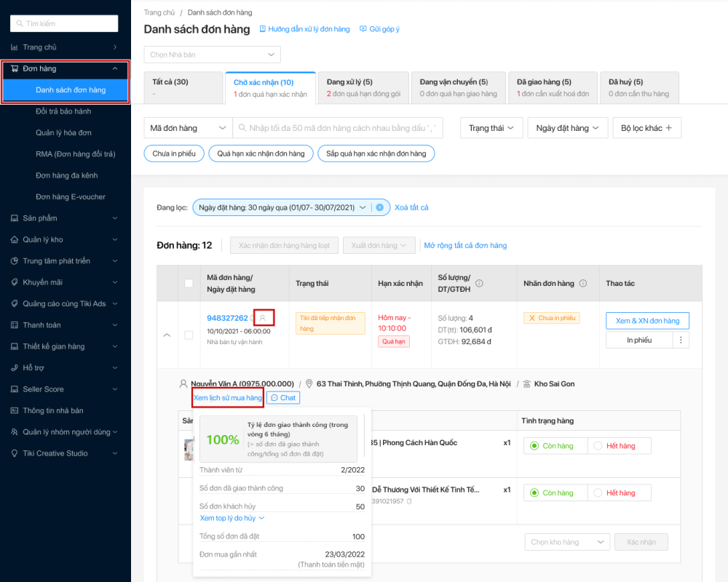Tick the checkbox for order 948327262
728x582 pixels.
[x=189, y=335]
